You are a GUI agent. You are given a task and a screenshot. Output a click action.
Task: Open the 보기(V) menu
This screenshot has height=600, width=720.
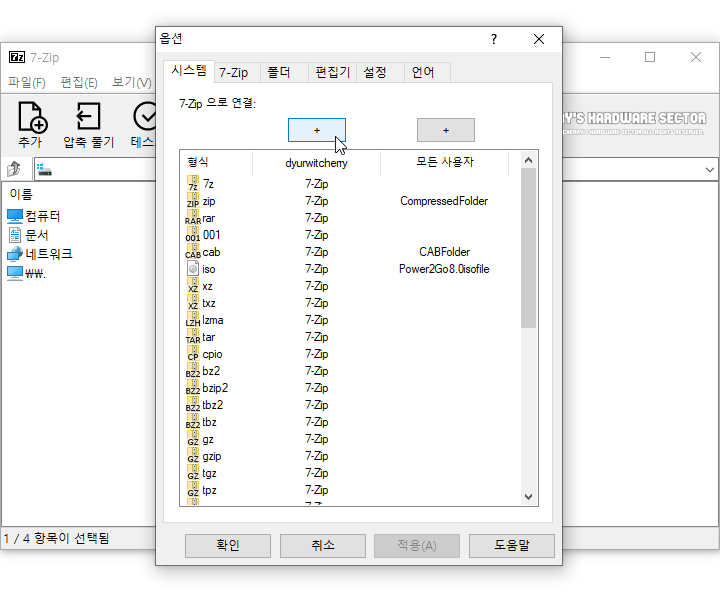[132, 83]
